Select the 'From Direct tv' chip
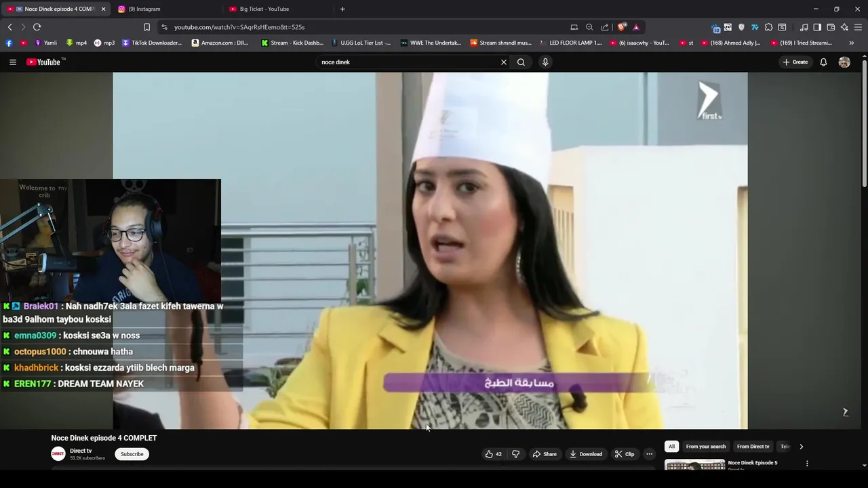 753,447
